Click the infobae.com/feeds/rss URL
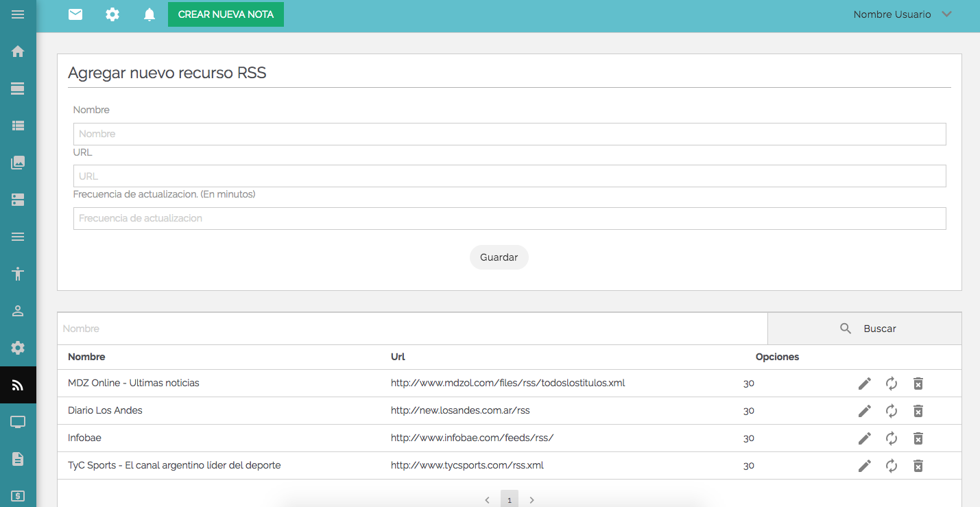Image resolution: width=980 pixels, height=507 pixels. [x=472, y=438]
